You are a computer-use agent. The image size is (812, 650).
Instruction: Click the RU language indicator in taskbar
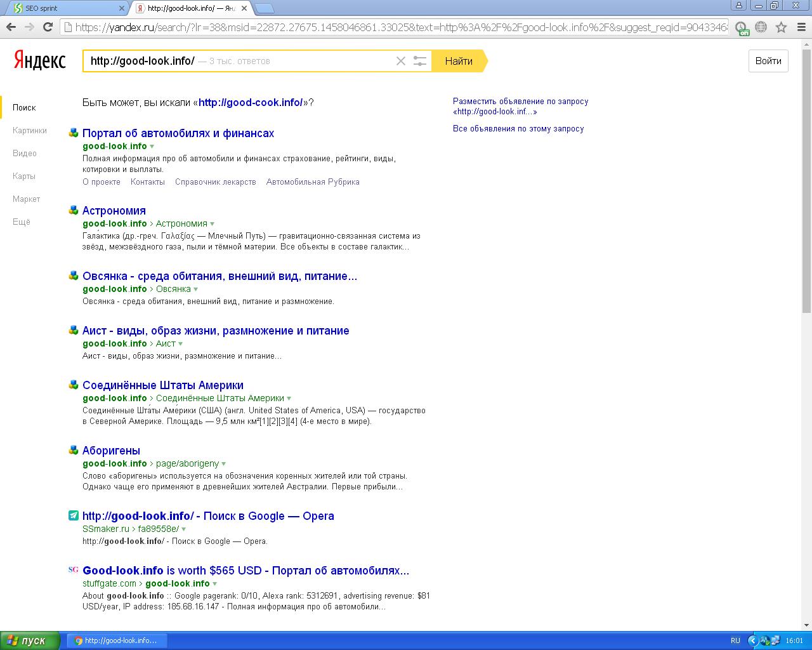(x=735, y=640)
